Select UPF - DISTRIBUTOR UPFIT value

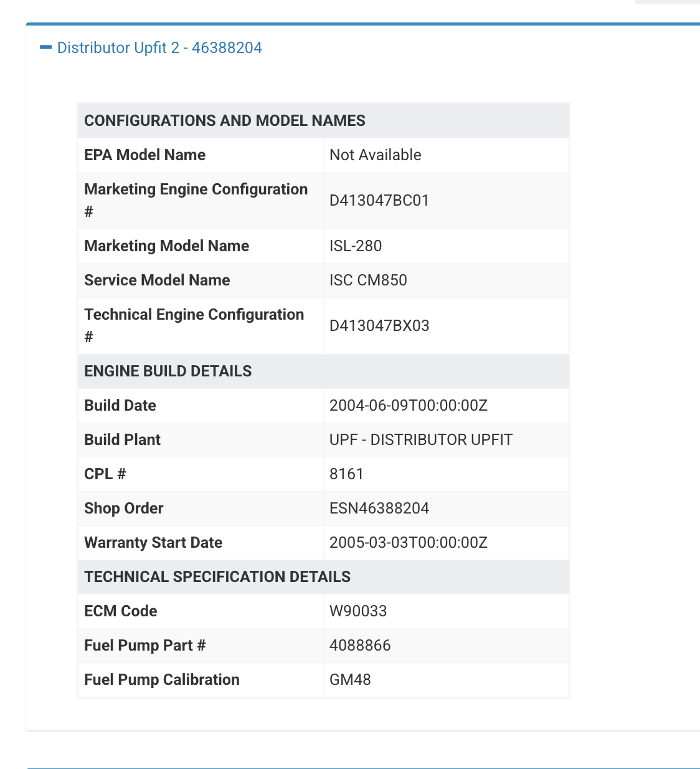421,440
